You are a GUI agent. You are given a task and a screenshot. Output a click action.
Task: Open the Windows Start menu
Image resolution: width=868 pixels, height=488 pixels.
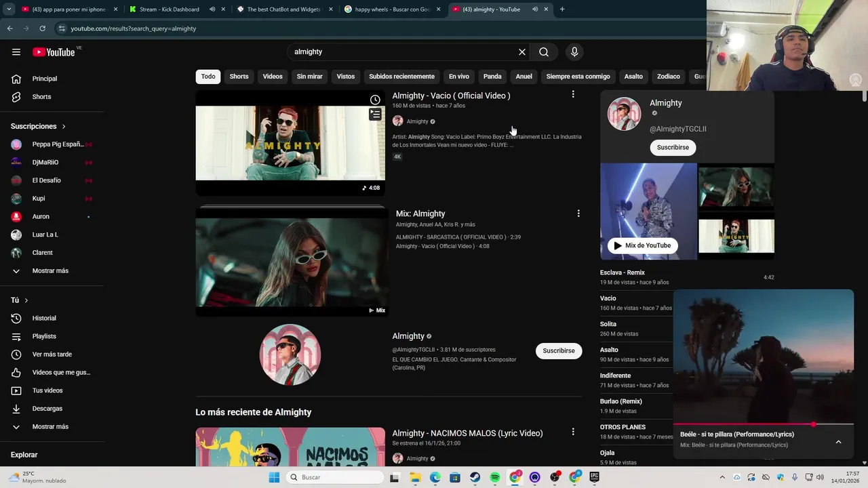(274, 477)
